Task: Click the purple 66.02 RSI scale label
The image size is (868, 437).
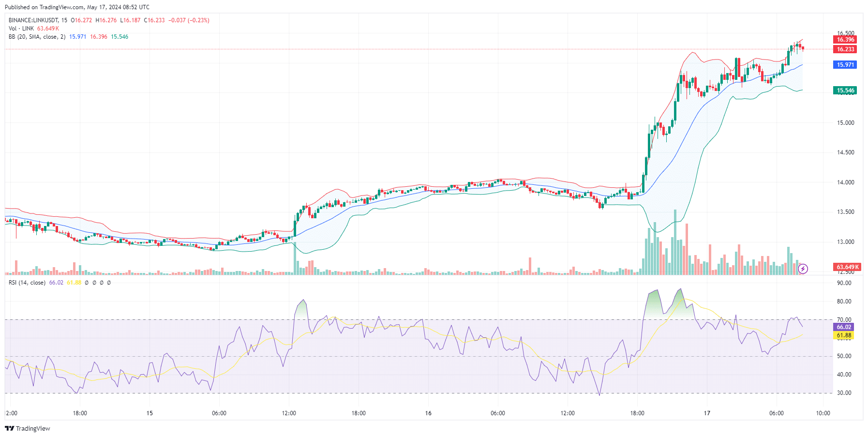Action: [844, 327]
